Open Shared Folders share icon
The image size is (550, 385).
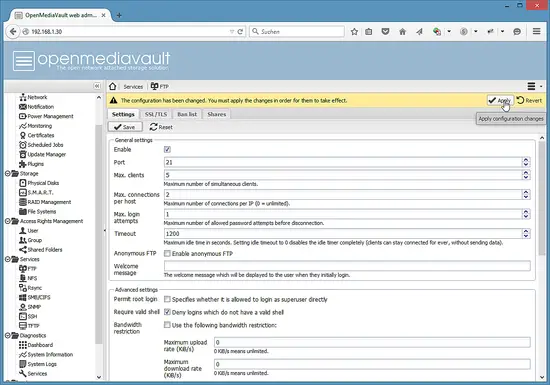point(23,250)
